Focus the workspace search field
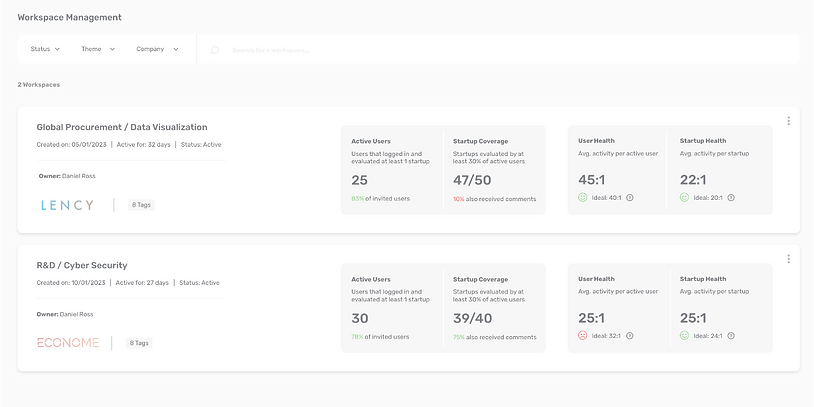814x407 pixels. tap(498, 50)
